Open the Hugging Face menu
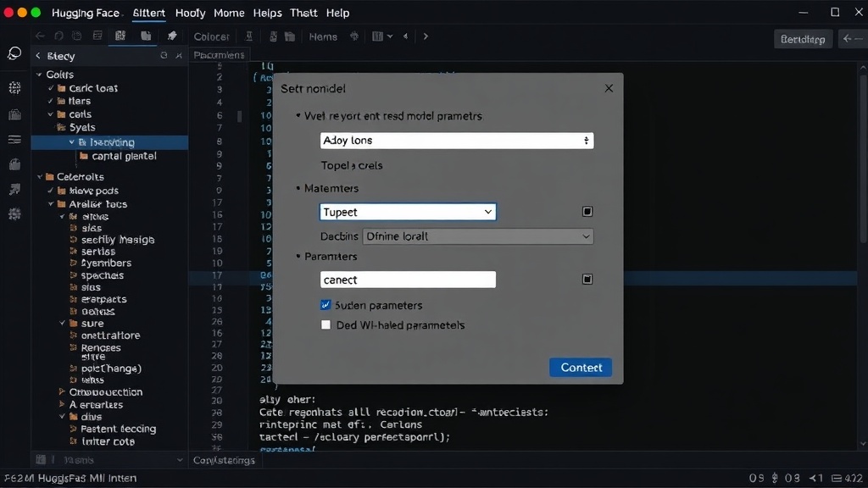868x488 pixels. point(86,13)
